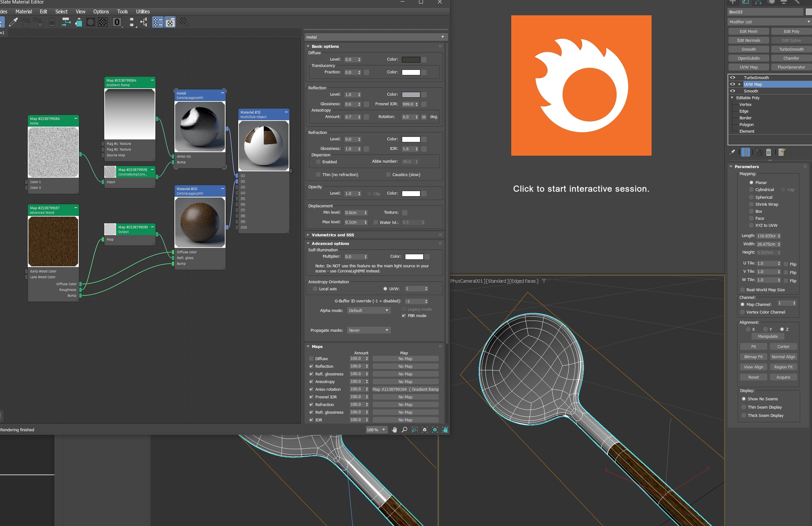
Task: Check Caustics (slow) option
Action: click(388, 174)
